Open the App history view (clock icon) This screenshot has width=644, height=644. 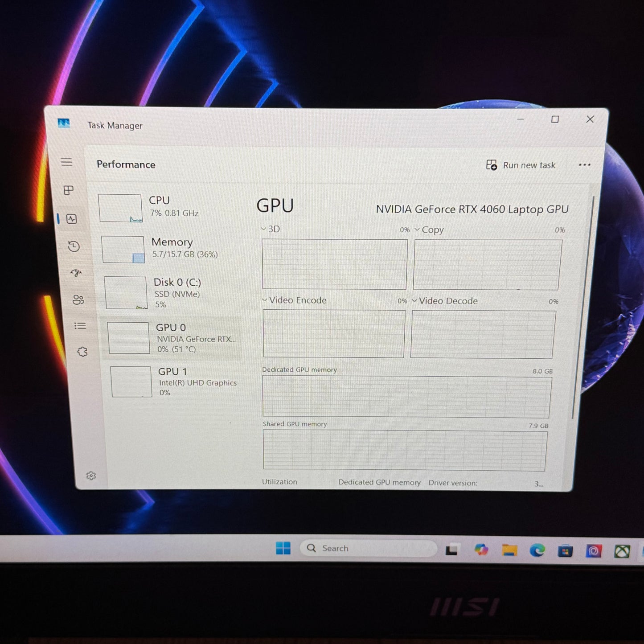click(x=74, y=246)
